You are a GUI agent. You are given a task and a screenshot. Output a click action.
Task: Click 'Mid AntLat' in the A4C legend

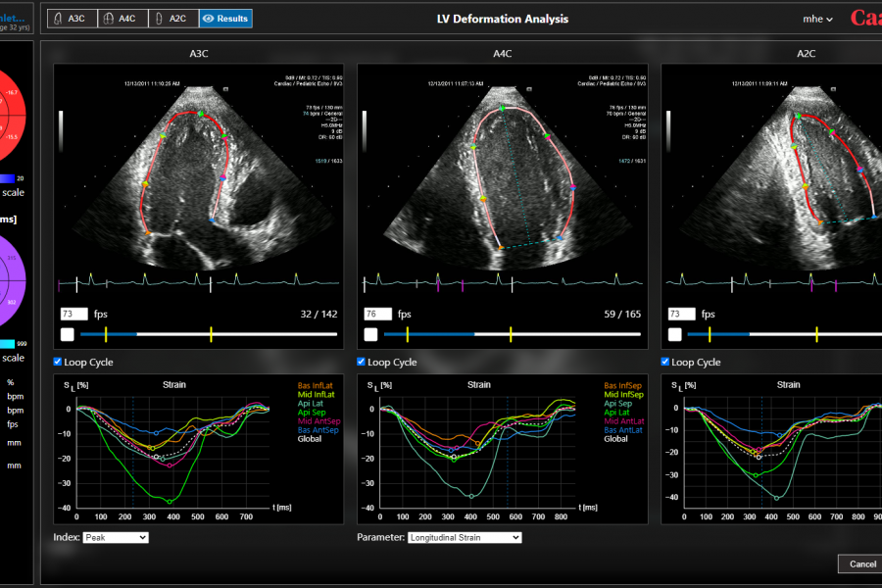coord(624,420)
